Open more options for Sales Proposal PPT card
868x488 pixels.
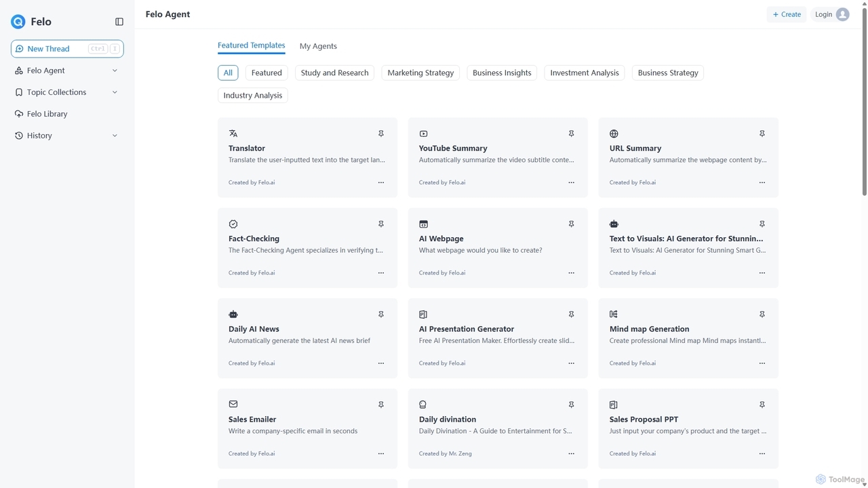coord(762,453)
